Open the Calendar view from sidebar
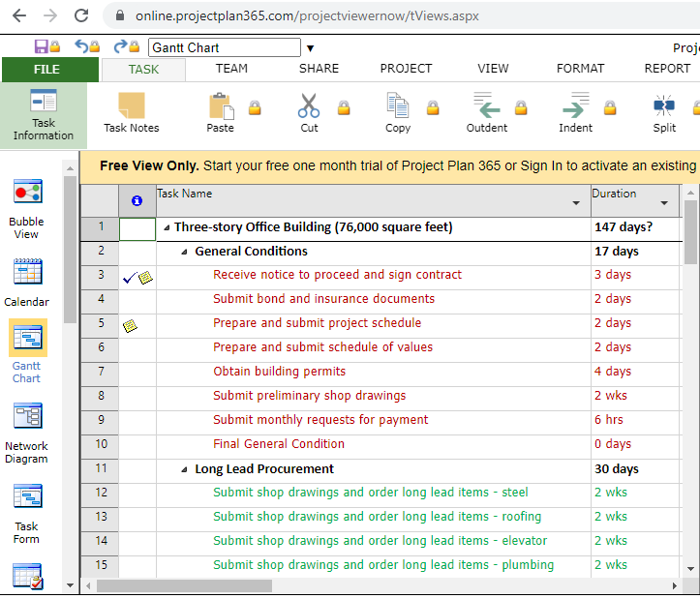Image resolution: width=700 pixels, height=599 pixels. (26, 283)
